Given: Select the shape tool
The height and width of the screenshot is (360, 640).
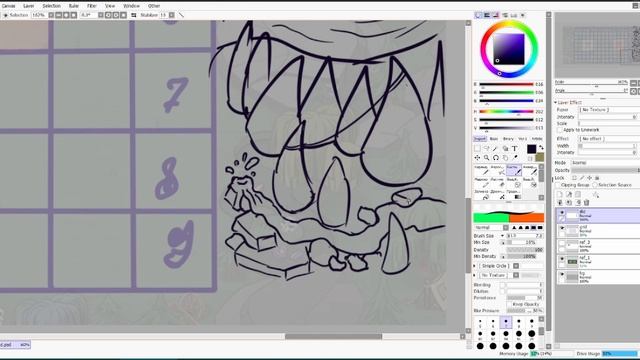Looking at the screenshot, I should tap(505, 149).
